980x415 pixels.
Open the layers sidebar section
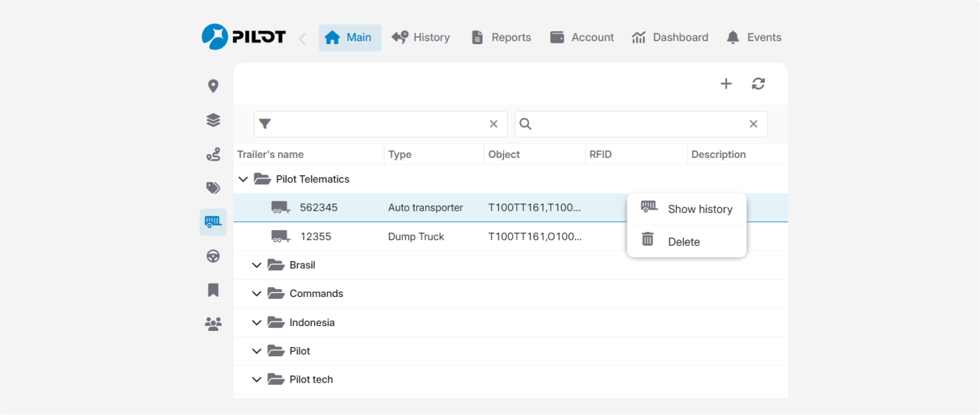click(213, 120)
